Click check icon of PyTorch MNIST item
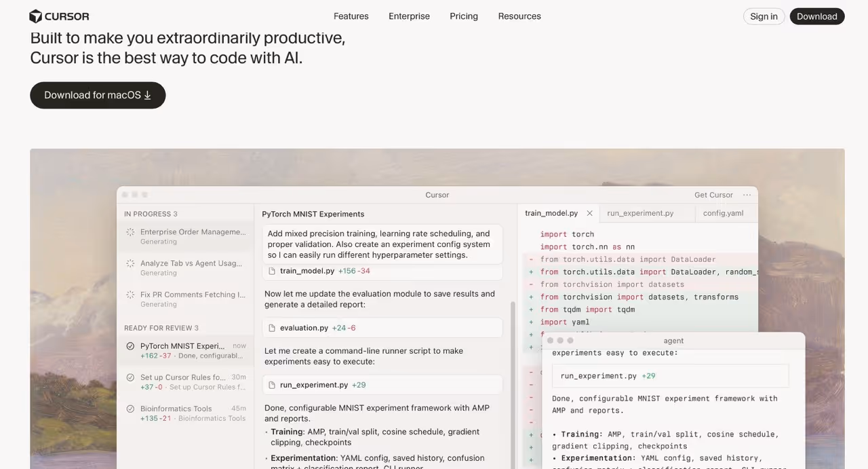This screenshot has width=868, height=469. coord(130,346)
